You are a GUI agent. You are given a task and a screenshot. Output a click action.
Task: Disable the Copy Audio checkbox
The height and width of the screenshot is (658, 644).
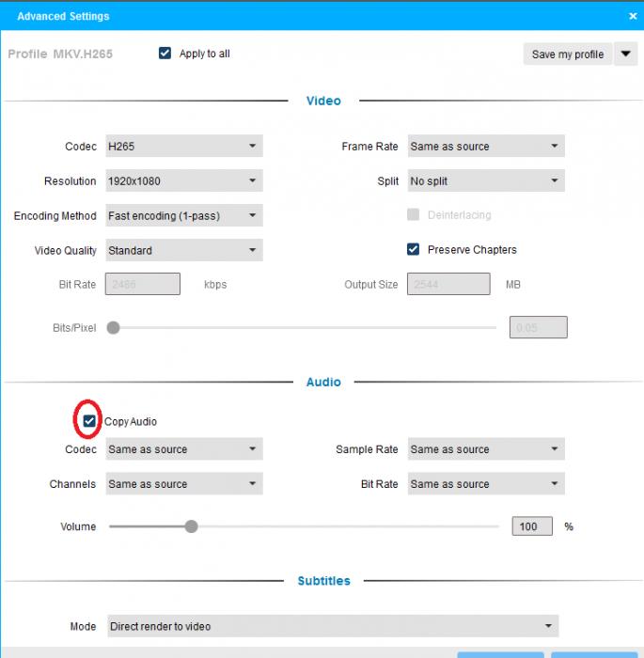(x=89, y=421)
